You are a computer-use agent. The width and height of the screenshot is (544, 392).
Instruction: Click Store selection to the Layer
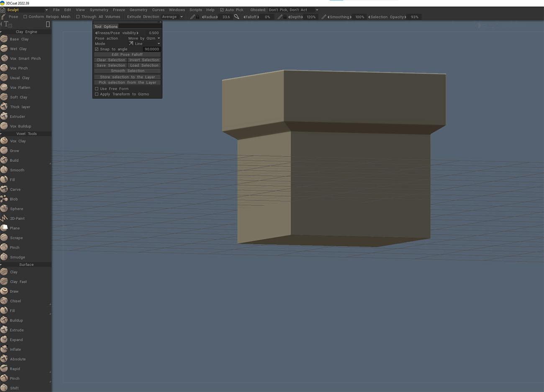(127, 77)
